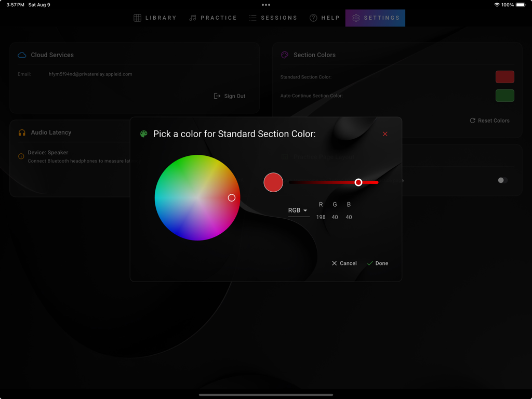The width and height of the screenshot is (532, 399).
Task: Enable the toggle switch below Reset Colors
Action: click(501, 180)
